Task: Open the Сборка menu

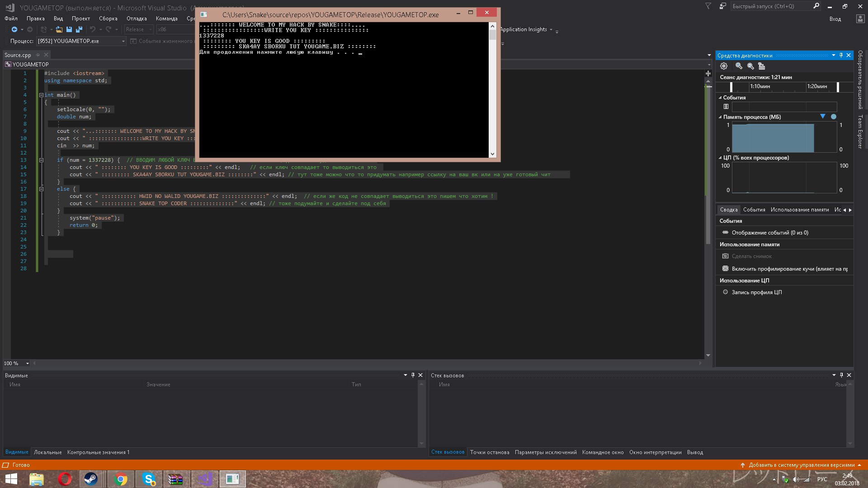Action: click(x=108, y=19)
